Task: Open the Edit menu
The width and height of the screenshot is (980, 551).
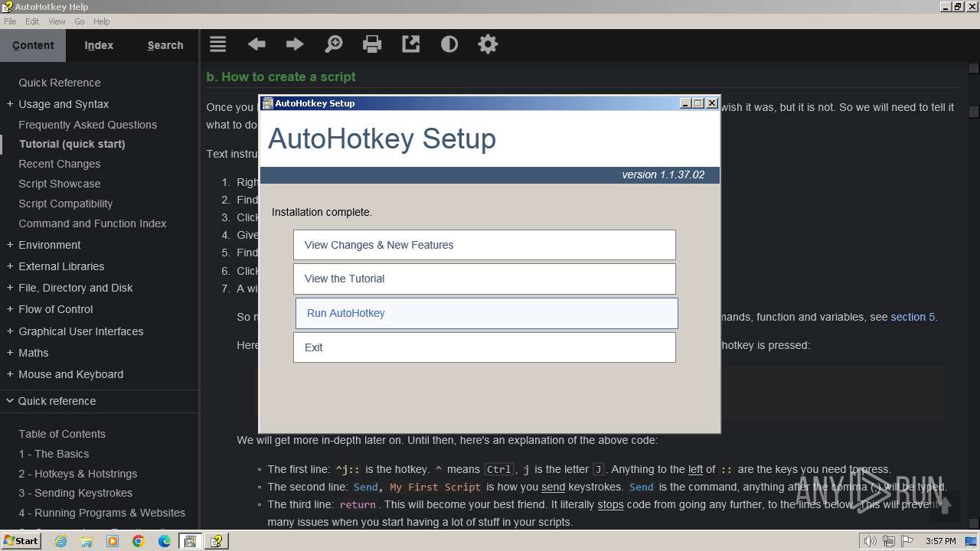Action: (x=32, y=21)
